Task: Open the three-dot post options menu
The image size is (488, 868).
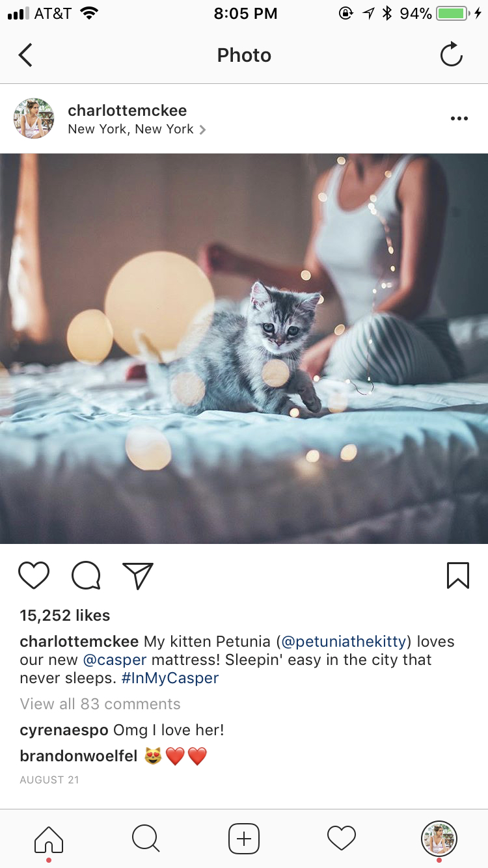Action: point(459,118)
